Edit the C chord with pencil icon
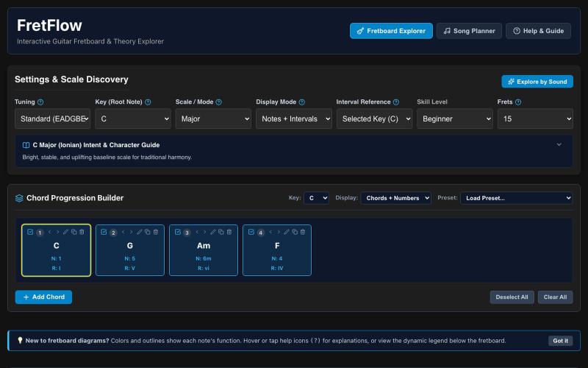This screenshot has width=588, height=368. tap(65, 232)
